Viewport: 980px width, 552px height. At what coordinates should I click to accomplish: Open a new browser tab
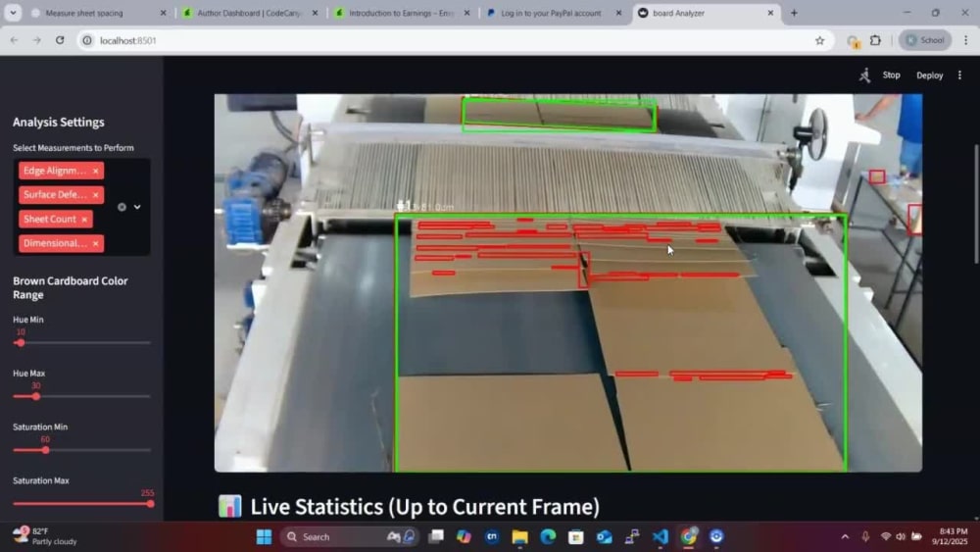(794, 13)
